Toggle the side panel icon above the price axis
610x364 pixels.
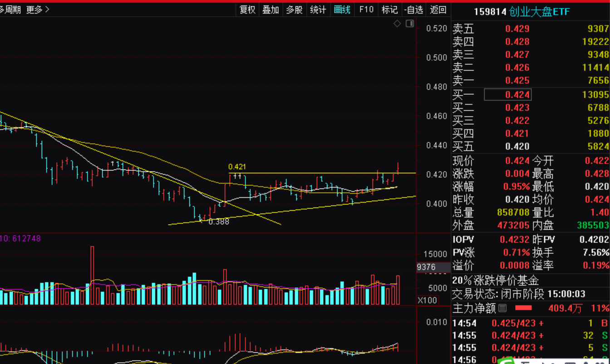point(410,24)
